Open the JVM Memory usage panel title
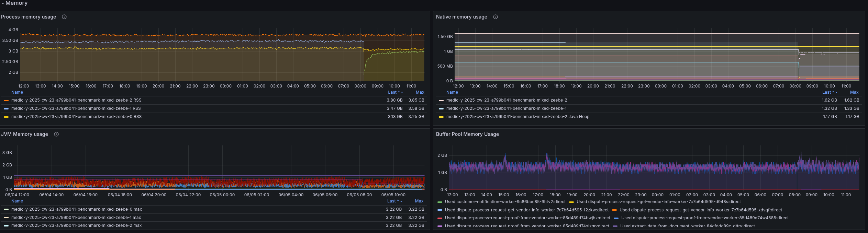Screen dimensions: 868x233 tap(24, 134)
